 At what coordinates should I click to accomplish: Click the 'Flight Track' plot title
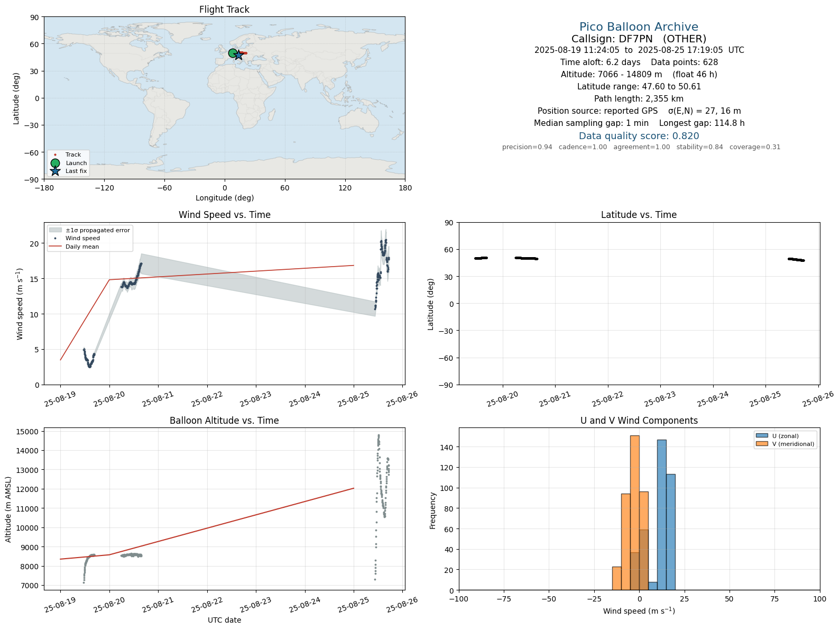click(224, 10)
